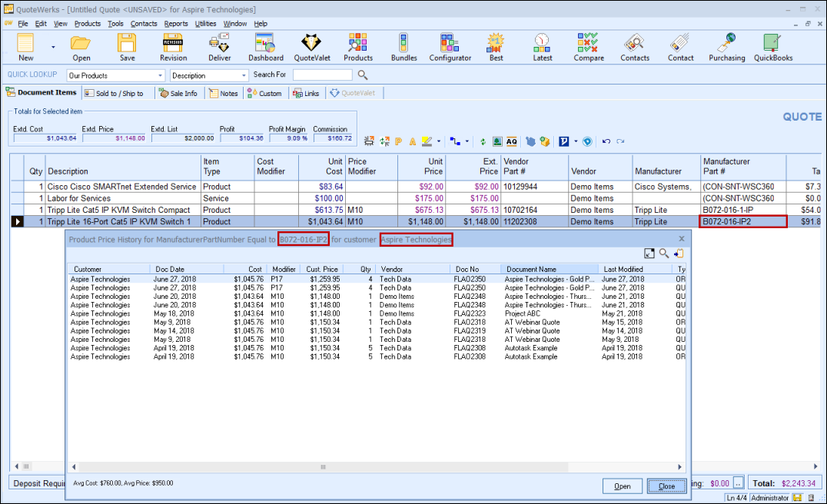Click the resize-window icon in price history popup
827x504 pixels.
tap(649, 254)
